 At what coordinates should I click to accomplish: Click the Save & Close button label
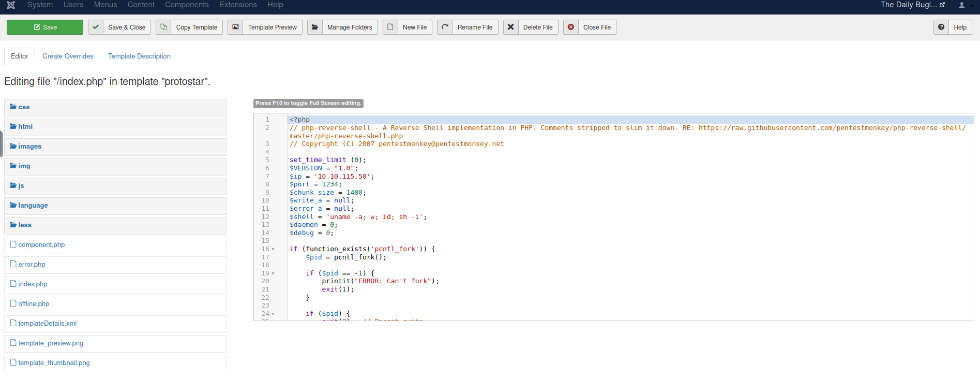127,27
